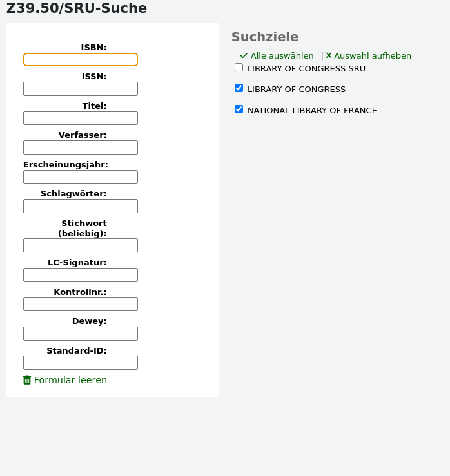Click the Stichwort (beliebig) input
This screenshot has height=476, width=450.
click(x=81, y=245)
